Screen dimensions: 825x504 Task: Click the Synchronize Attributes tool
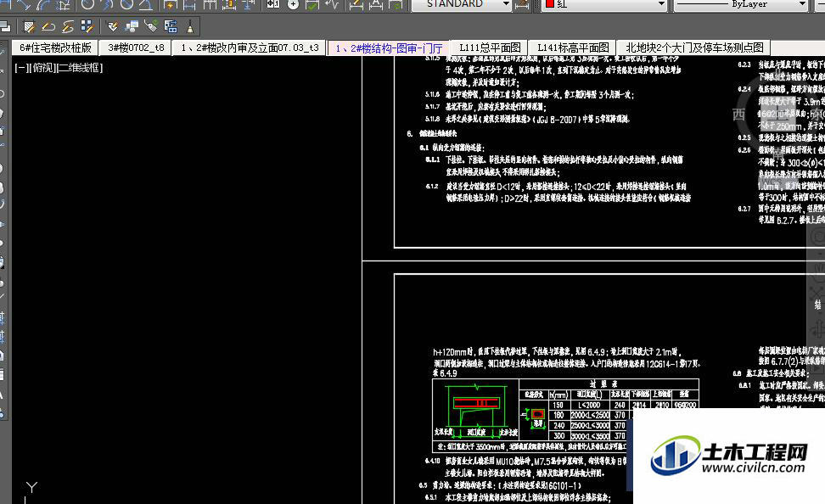(151, 26)
